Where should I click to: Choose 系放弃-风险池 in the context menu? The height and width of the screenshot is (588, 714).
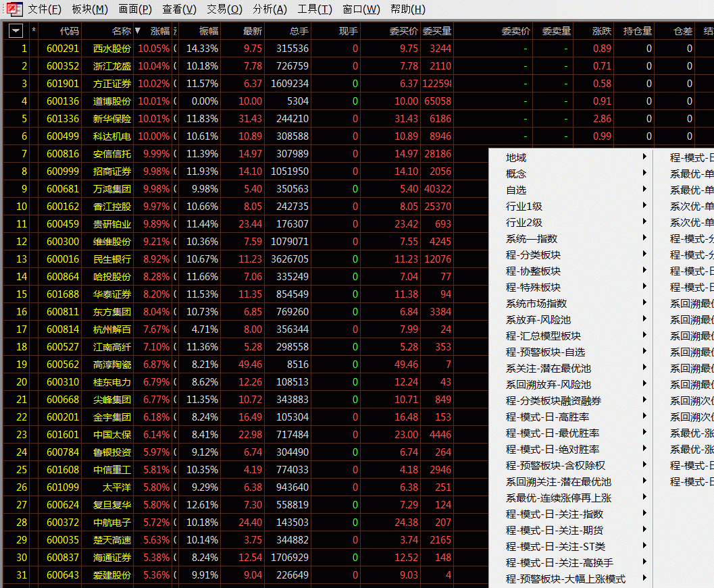pyautogui.click(x=571, y=319)
